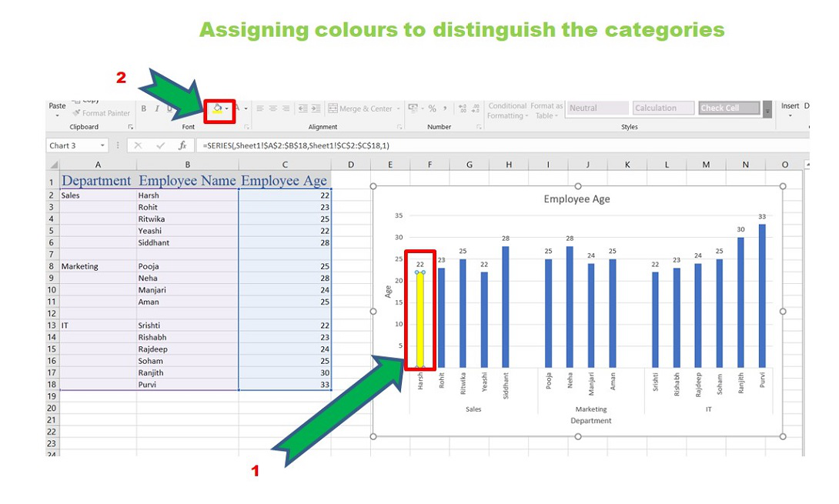This screenshot has height=504, width=839.
Task: Click Accounting Number Format icon
Action: pos(413,108)
